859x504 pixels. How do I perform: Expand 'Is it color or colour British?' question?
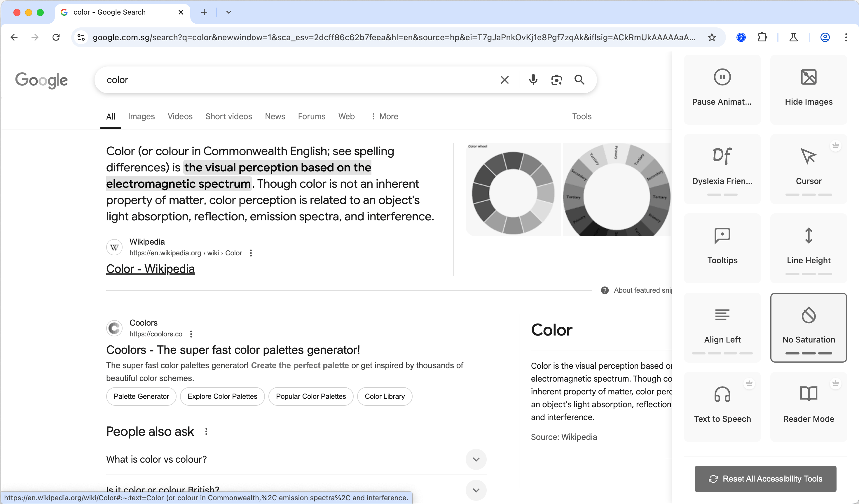pyautogui.click(x=296, y=490)
